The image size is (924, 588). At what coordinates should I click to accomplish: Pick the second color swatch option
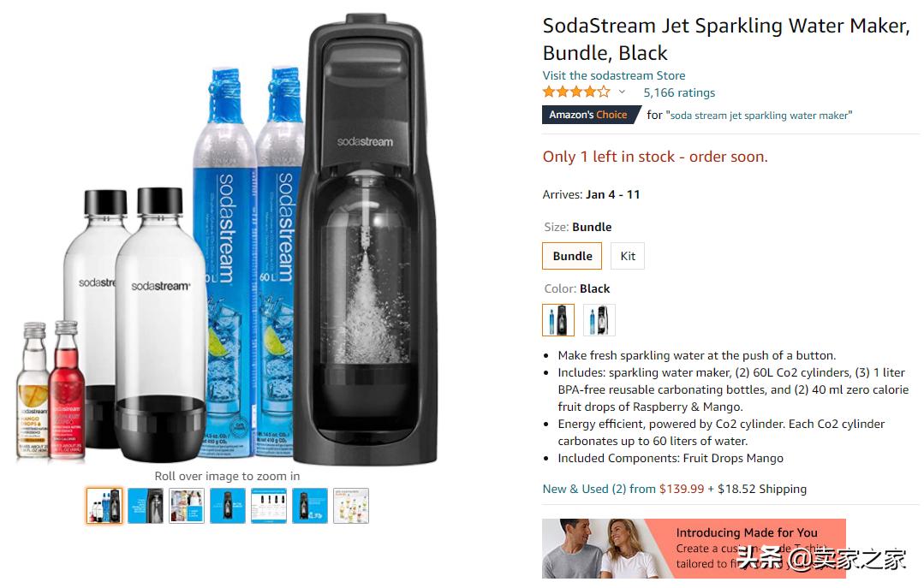[599, 320]
